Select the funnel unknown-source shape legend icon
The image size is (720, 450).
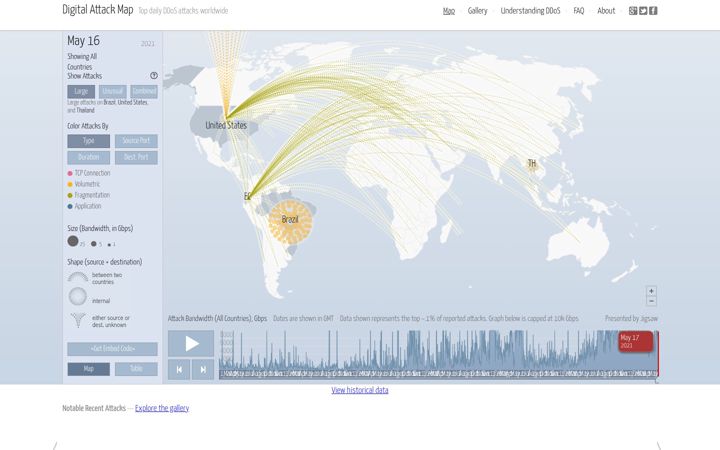(78, 320)
